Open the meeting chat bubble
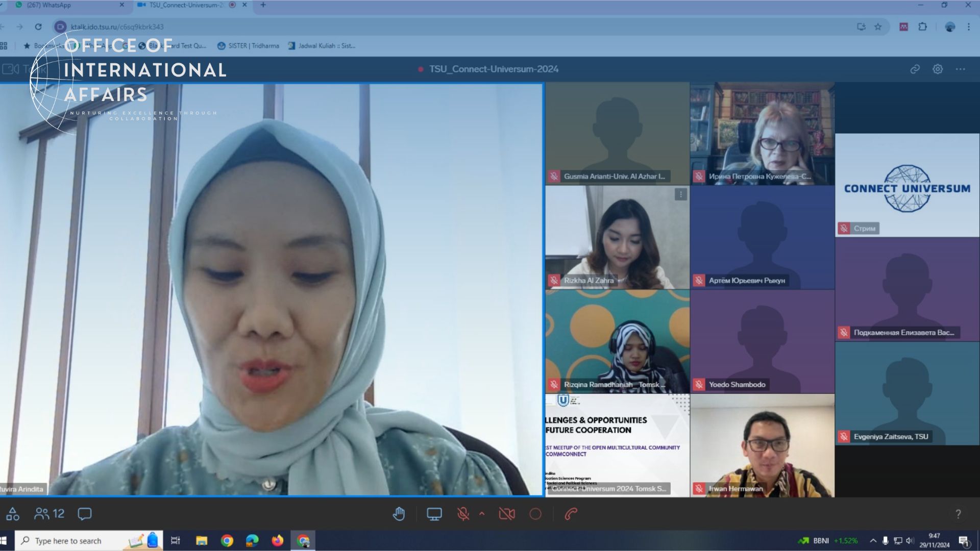 (85, 514)
